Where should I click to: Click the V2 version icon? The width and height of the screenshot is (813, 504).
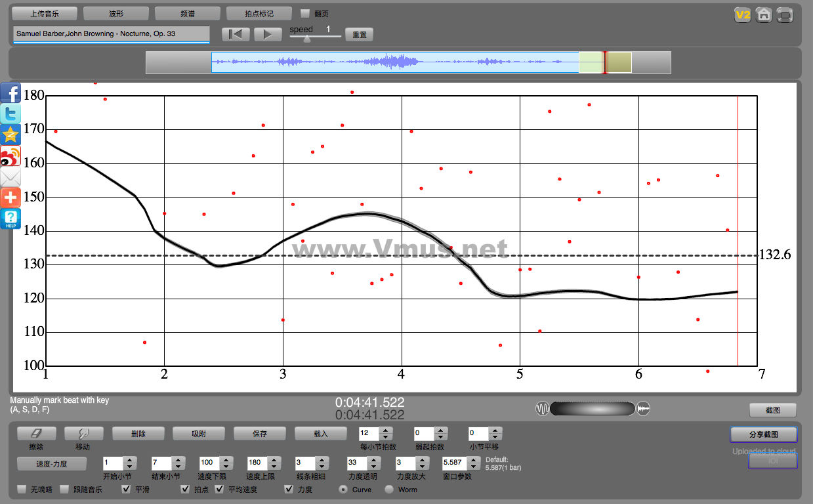[742, 15]
